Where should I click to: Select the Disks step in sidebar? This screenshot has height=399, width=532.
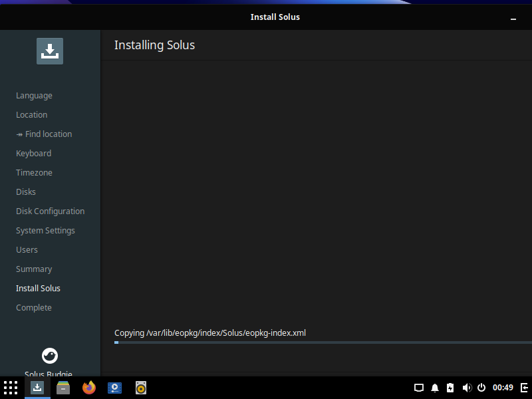pyautogui.click(x=26, y=192)
